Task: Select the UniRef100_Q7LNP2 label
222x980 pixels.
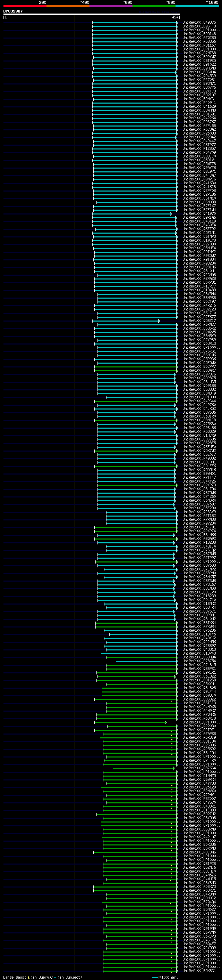Action: pyautogui.click(x=199, y=569)
